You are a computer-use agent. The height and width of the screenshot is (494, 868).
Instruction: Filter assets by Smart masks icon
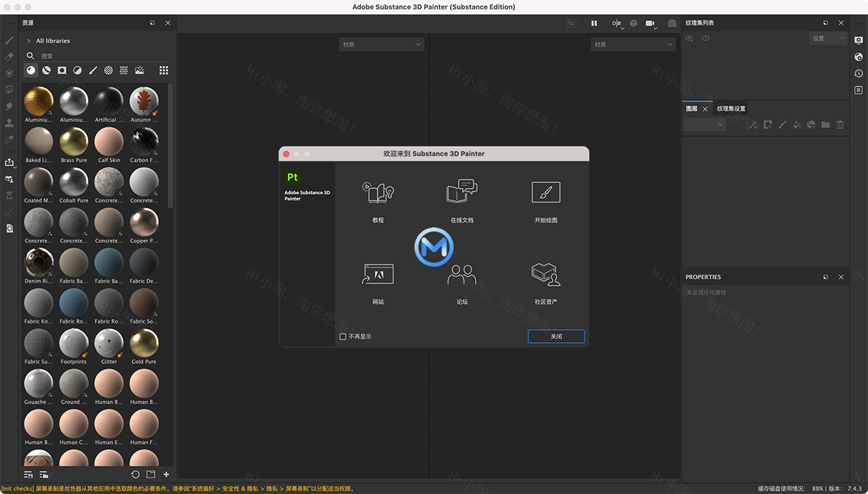(x=62, y=70)
